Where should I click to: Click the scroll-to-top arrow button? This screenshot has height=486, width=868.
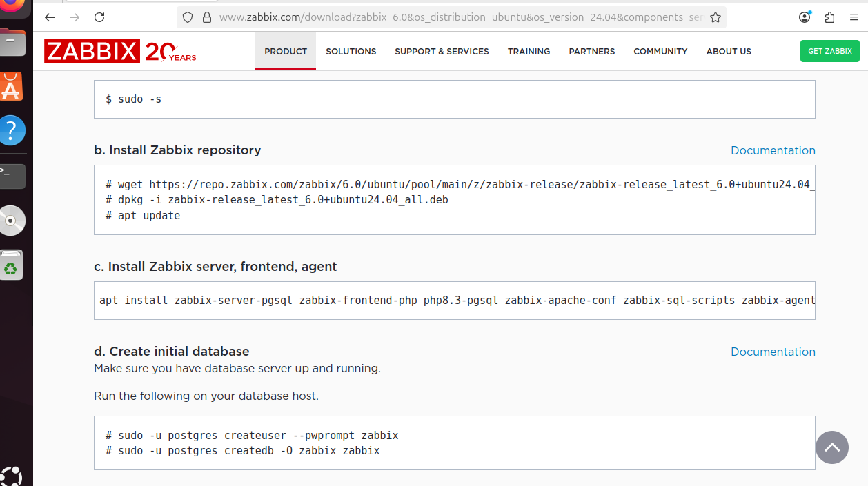(x=831, y=447)
